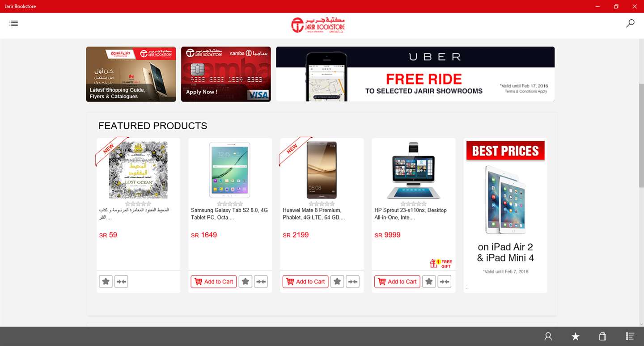Add HP Sprout desktop to cart
Image resolution: width=644 pixels, height=346 pixels.
point(397,282)
